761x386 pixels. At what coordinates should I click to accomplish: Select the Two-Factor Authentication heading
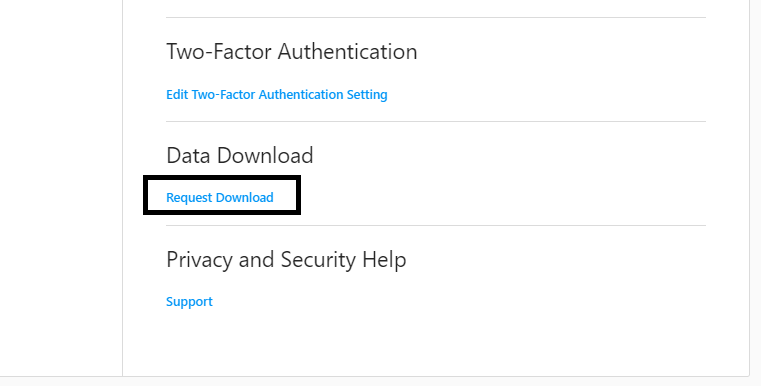coord(292,51)
